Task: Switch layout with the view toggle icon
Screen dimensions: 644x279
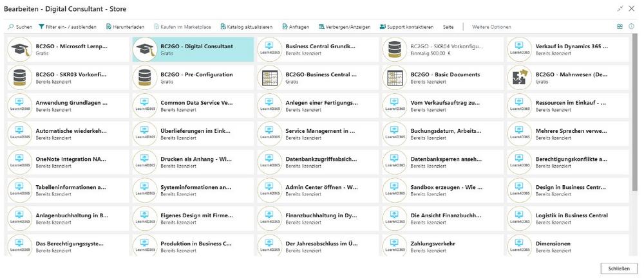Action: 620,27
